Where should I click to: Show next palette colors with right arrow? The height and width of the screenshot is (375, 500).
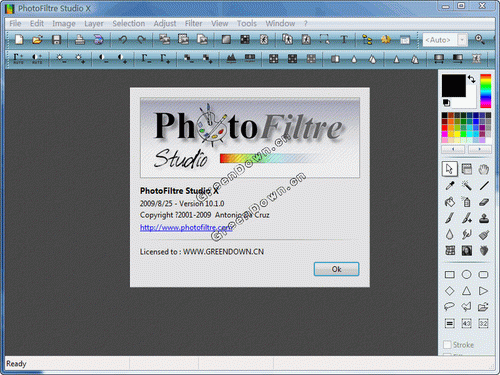(x=479, y=149)
